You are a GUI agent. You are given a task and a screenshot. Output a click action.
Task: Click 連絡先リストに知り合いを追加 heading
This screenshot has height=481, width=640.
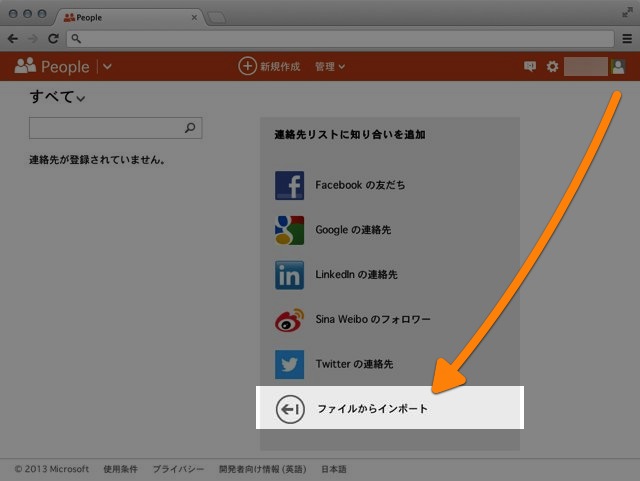tap(350, 135)
